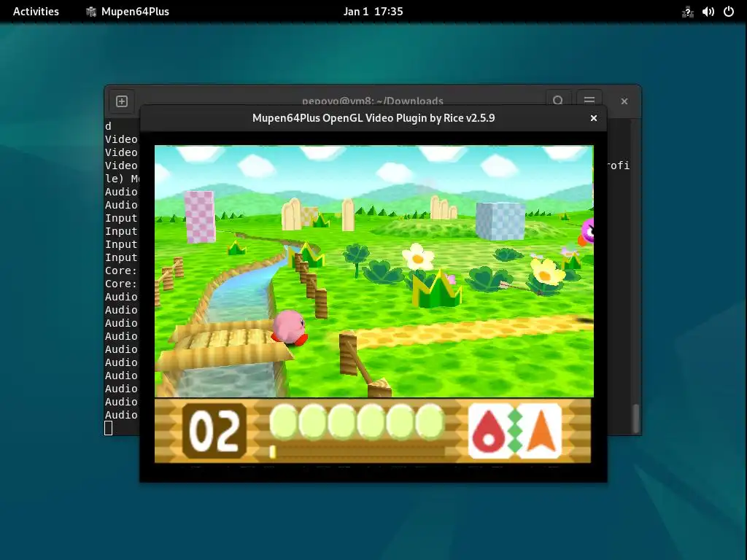The width and height of the screenshot is (747, 560).
Task: Open the power menu icon in top bar
Action: coord(729,12)
